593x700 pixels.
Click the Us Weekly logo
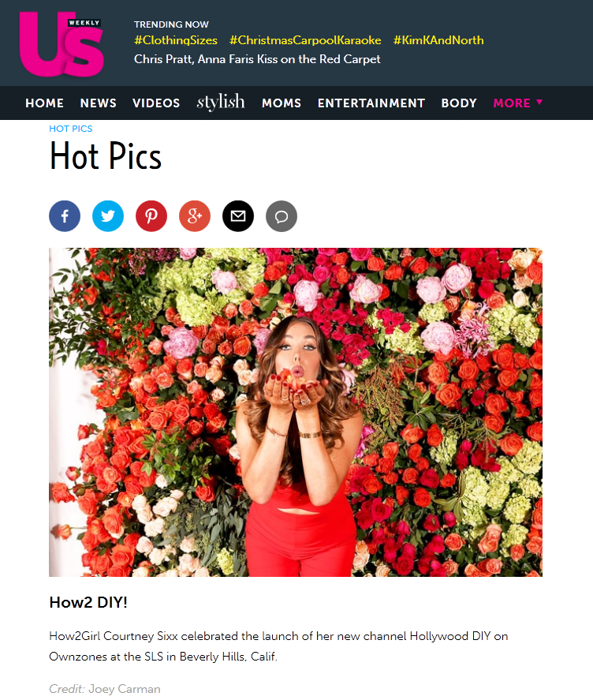click(62, 43)
